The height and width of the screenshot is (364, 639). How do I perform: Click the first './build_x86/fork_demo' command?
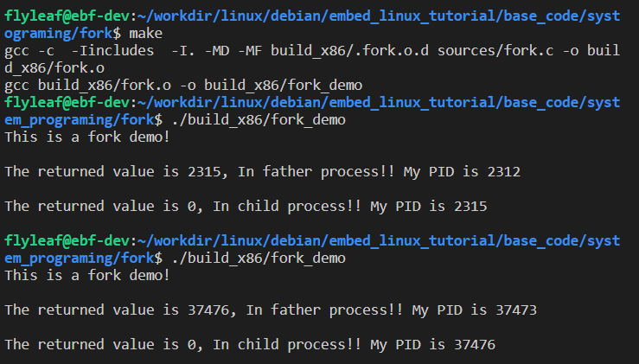coord(259,120)
